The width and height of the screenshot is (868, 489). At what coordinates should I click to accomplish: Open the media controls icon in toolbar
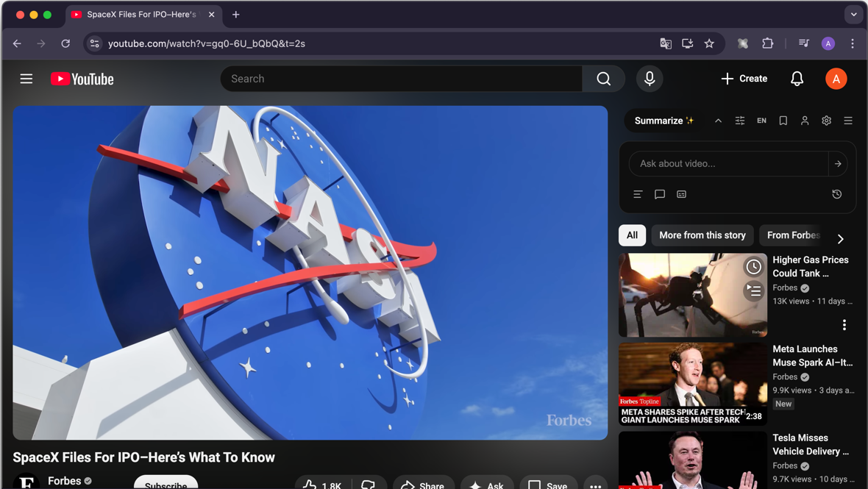804,43
